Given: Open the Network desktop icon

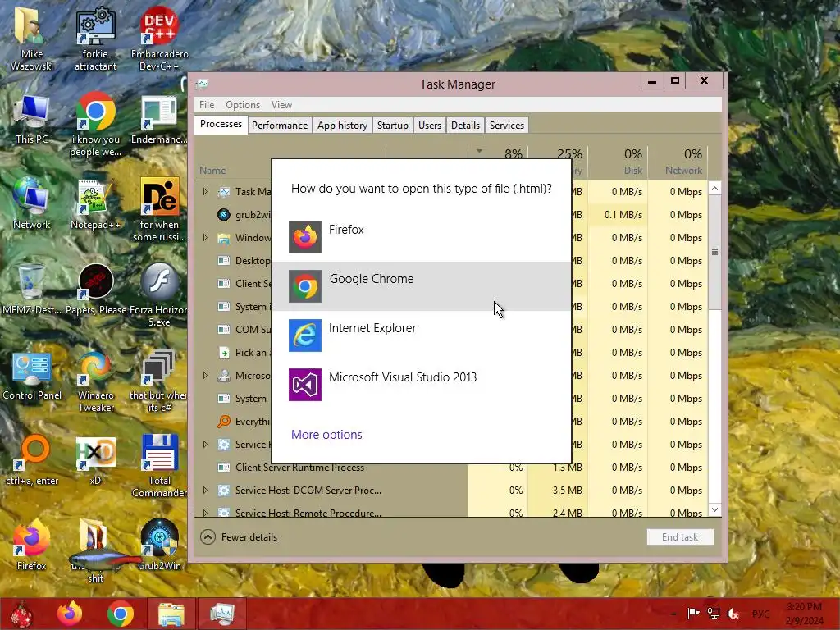Looking at the screenshot, I should 32,203.
